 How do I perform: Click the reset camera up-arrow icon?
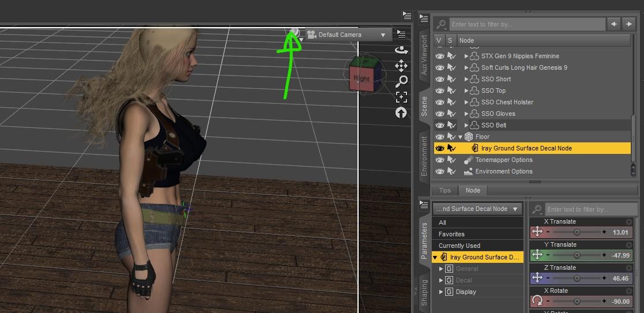[x=401, y=112]
